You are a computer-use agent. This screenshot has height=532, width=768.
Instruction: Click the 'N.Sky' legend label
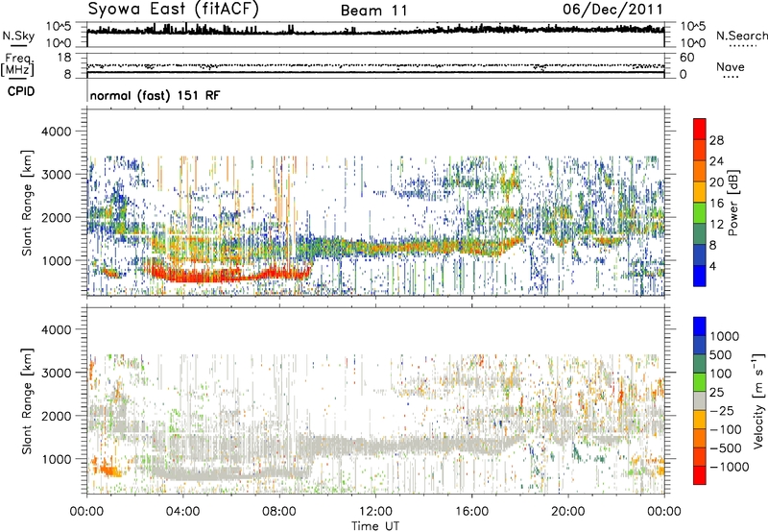pos(18,36)
